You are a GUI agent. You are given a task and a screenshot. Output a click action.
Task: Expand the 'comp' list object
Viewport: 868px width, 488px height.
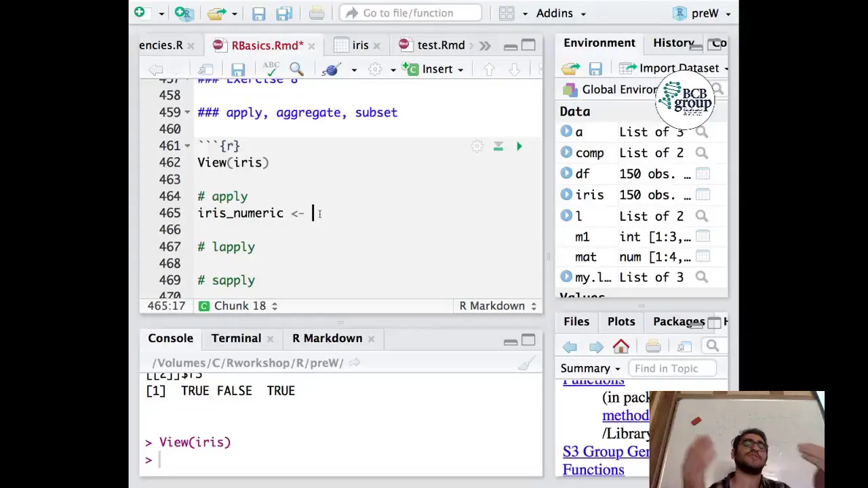566,153
